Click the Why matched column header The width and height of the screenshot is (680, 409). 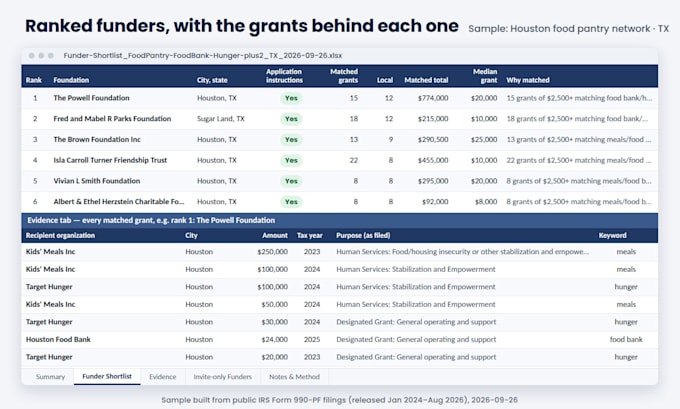coord(528,80)
